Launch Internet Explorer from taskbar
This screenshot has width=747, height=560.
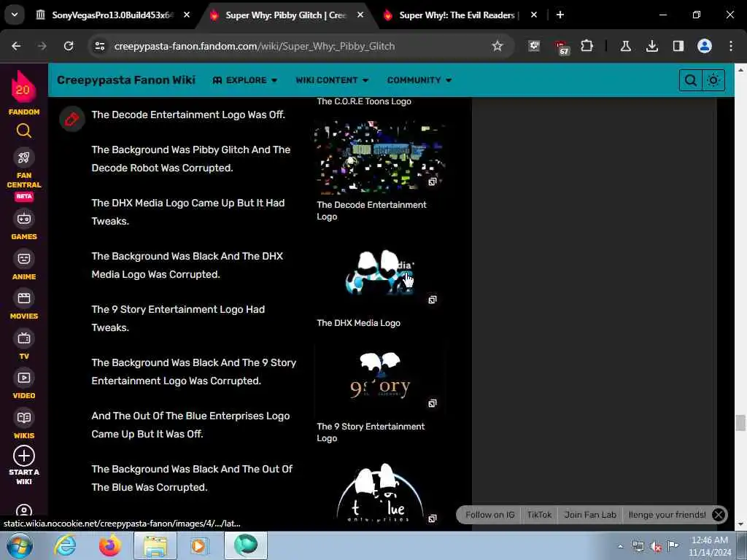click(65, 545)
